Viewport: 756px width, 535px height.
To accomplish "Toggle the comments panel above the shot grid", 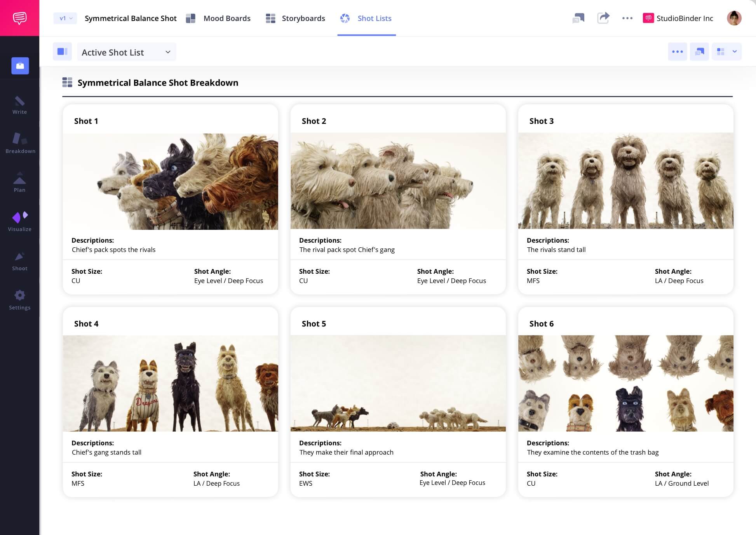I will point(699,51).
